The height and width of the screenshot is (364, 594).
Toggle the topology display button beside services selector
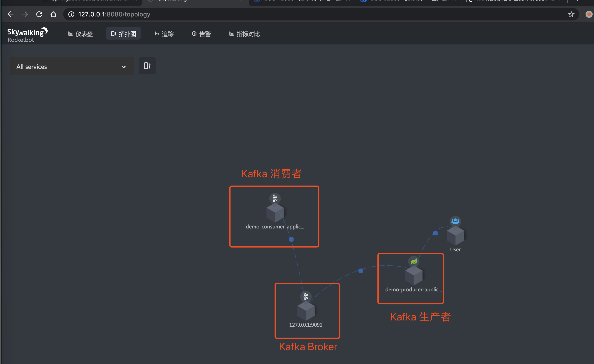tap(147, 66)
